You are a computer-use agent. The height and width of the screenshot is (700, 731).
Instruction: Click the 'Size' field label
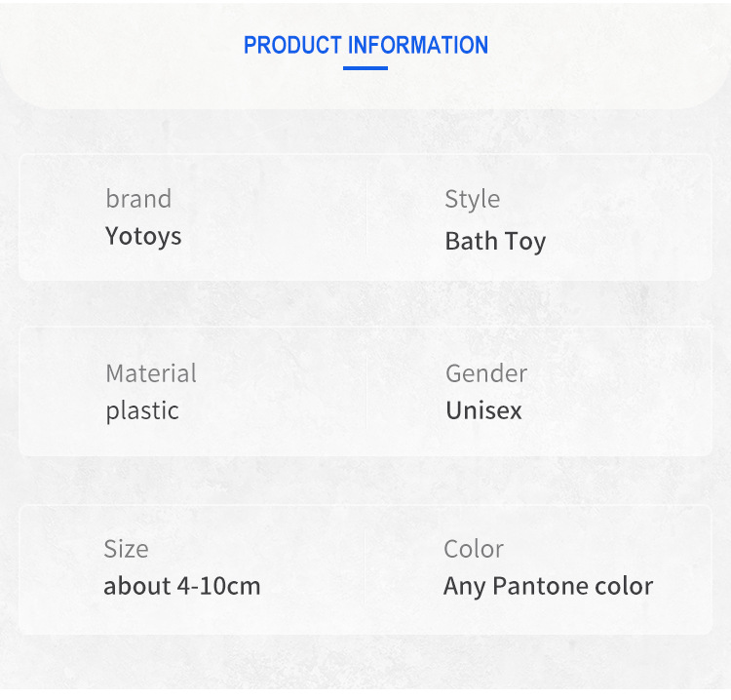tap(126, 549)
